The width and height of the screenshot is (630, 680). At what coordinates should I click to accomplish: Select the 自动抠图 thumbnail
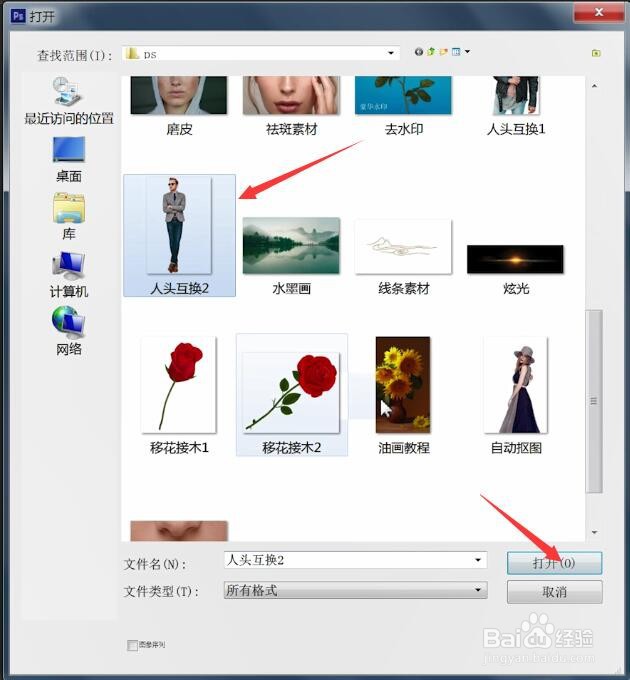tap(516, 385)
